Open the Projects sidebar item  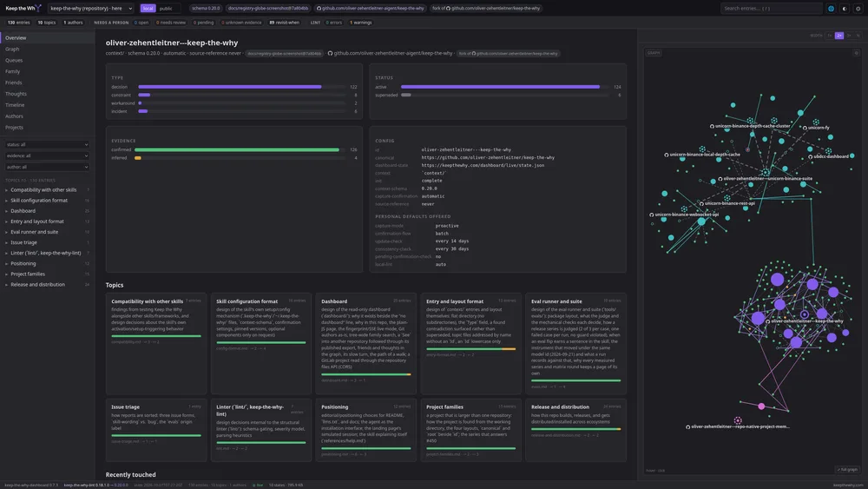click(48, 128)
